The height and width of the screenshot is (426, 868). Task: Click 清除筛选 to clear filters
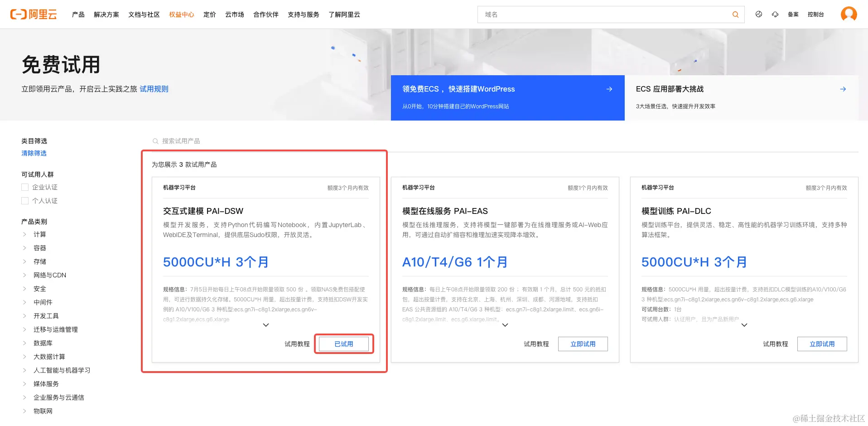[x=34, y=153]
